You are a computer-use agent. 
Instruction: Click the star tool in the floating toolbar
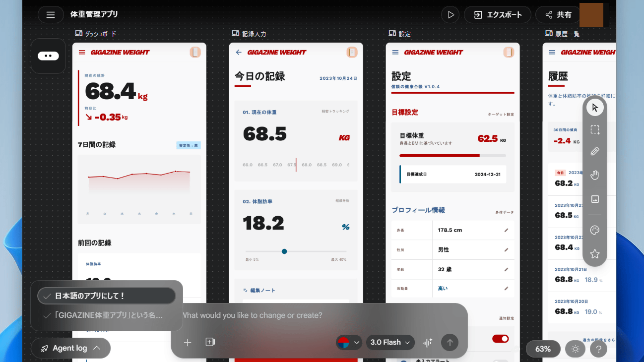(594, 253)
